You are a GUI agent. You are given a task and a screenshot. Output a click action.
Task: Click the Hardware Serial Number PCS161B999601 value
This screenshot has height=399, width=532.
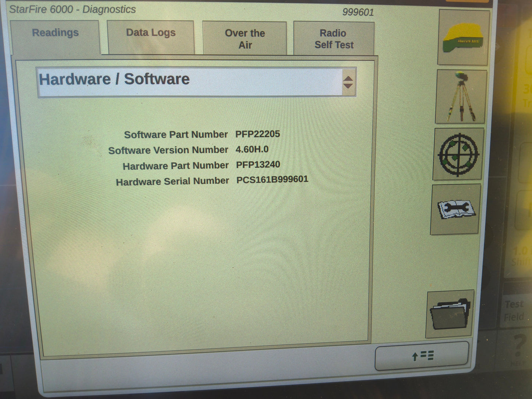click(x=271, y=180)
